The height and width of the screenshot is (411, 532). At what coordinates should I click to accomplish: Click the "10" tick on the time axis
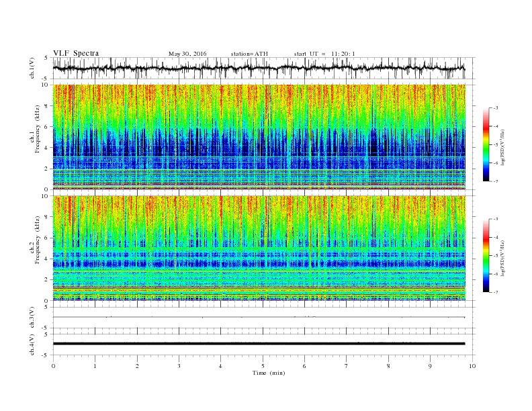[472, 366]
